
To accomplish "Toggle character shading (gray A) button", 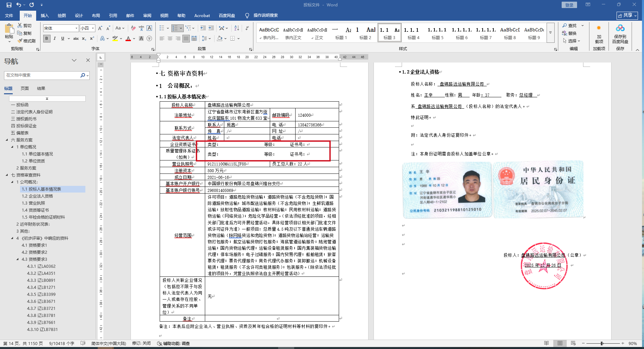I will 141,38.
